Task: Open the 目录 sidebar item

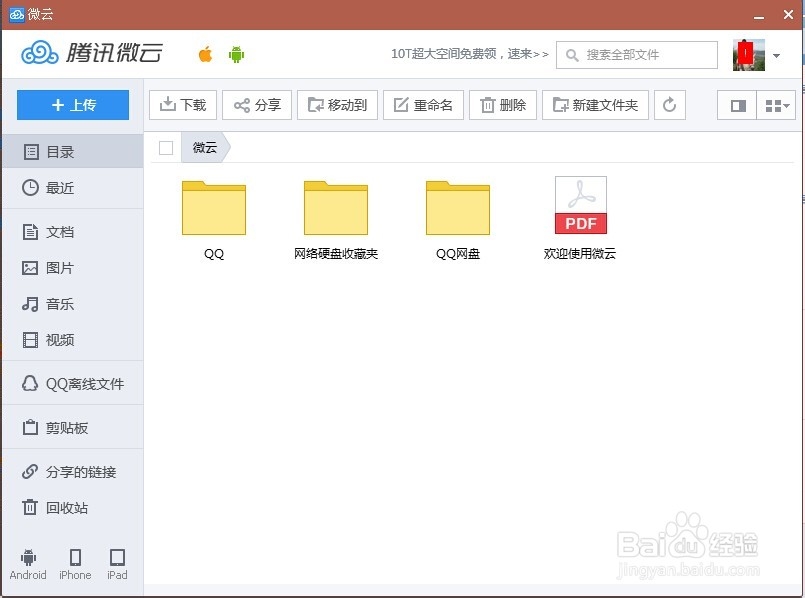Action: [72, 152]
